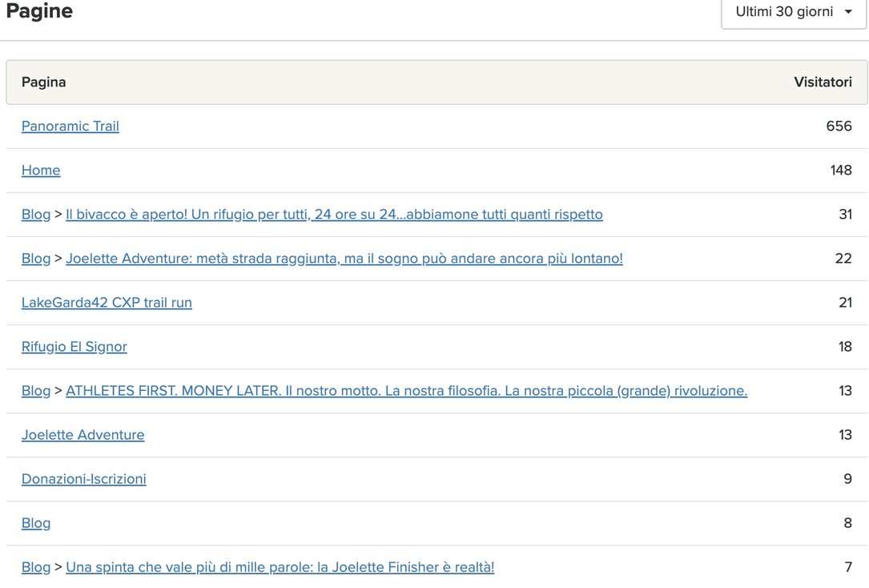Open Rifugio El Signor page link

pyautogui.click(x=74, y=347)
